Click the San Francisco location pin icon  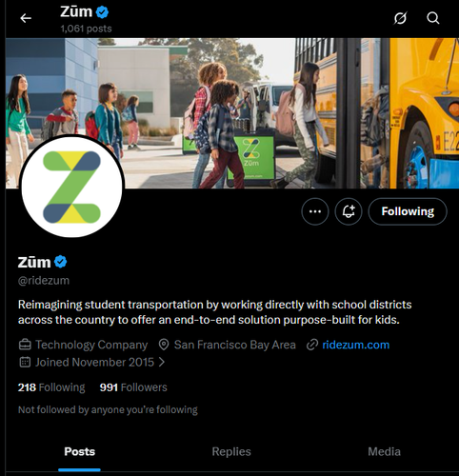pyautogui.click(x=164, y=345)
